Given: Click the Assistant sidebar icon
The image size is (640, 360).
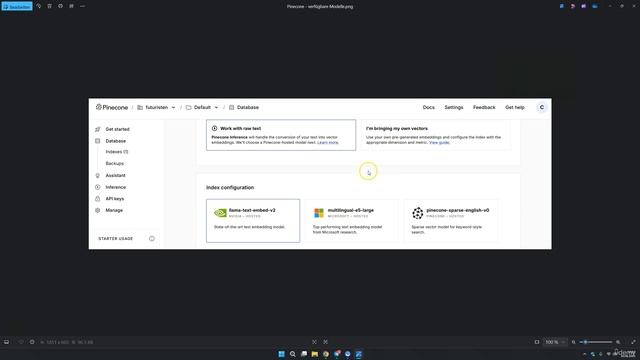Looking at the screenshot, I should click(98, 176).
